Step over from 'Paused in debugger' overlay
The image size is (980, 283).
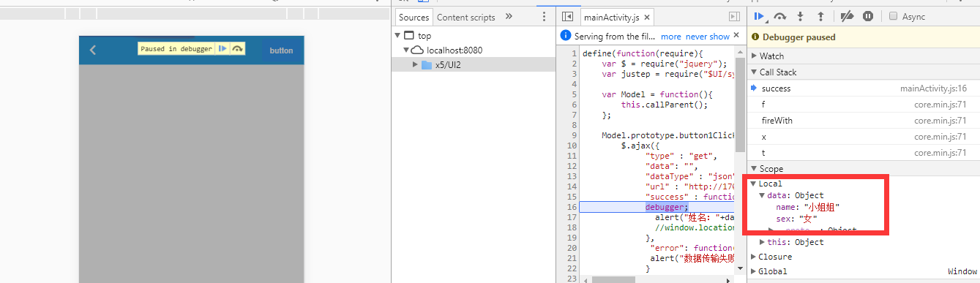pyautogui.click(x=237, y=49)
